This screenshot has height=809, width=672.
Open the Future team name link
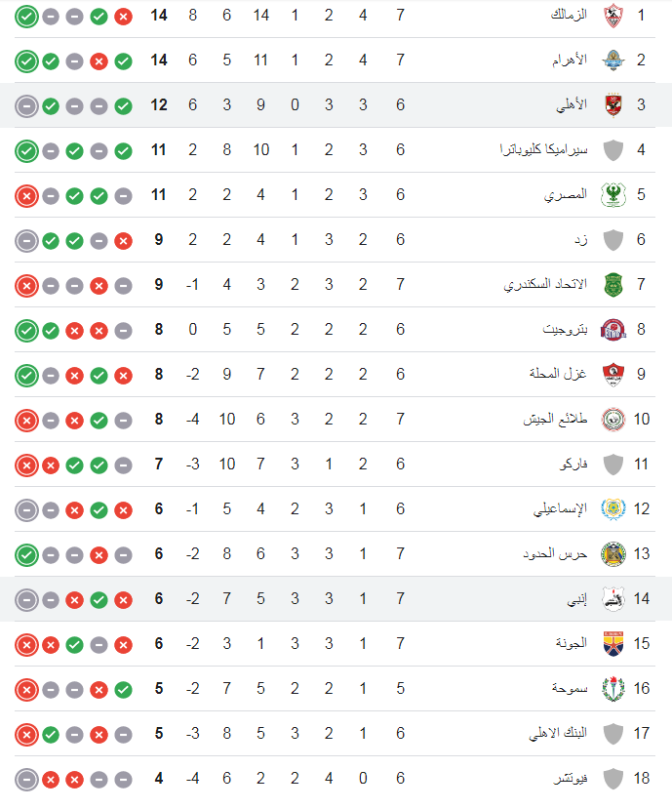coord(571,778)
